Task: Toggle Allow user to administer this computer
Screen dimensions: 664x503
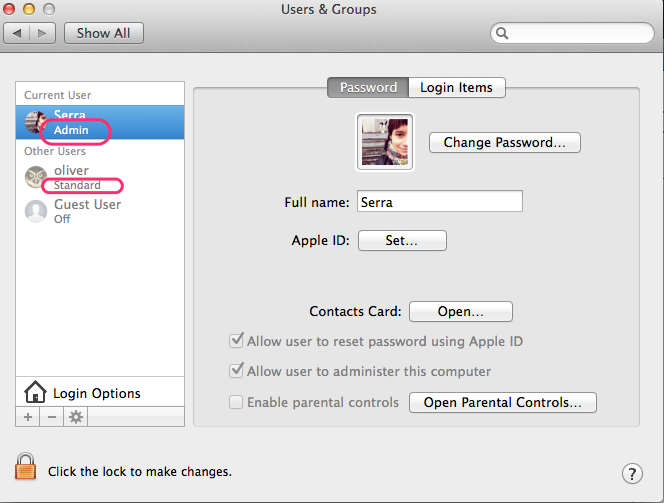Action: tap(236, 370)
